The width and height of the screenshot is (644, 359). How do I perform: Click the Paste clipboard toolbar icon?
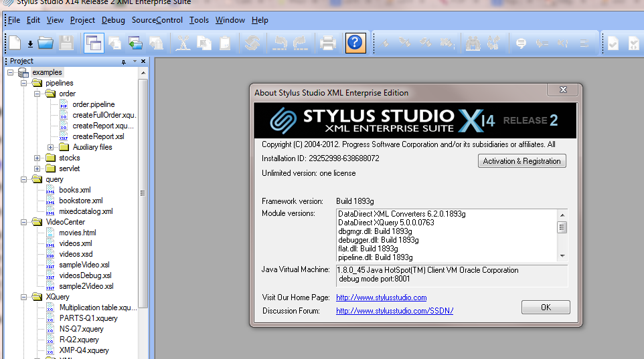coord(225,43)
